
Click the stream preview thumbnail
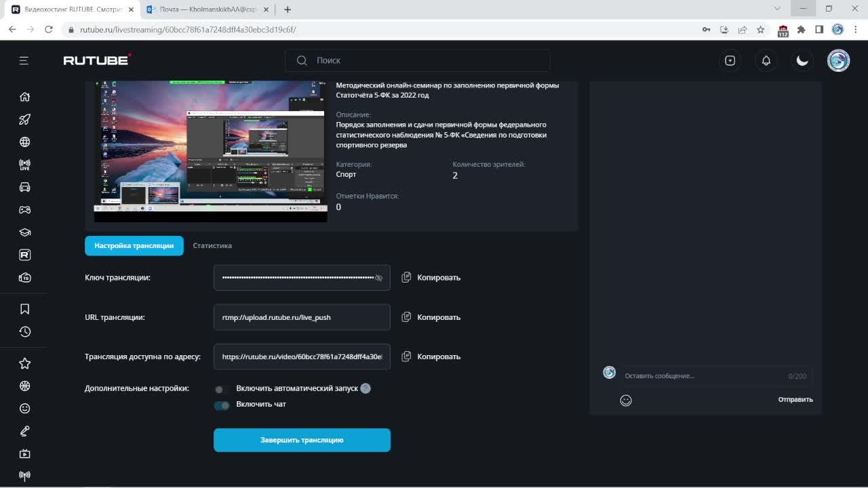tap(210, 150)
